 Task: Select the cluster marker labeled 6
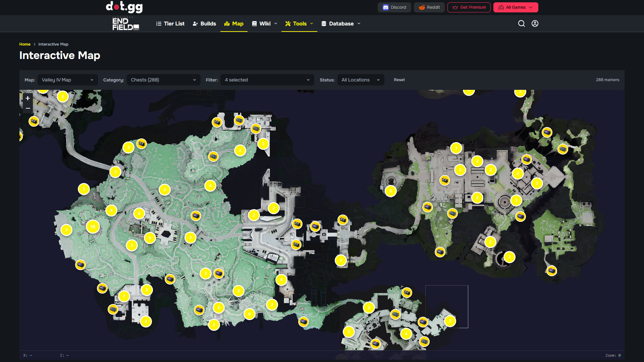(x=249, y=314)
